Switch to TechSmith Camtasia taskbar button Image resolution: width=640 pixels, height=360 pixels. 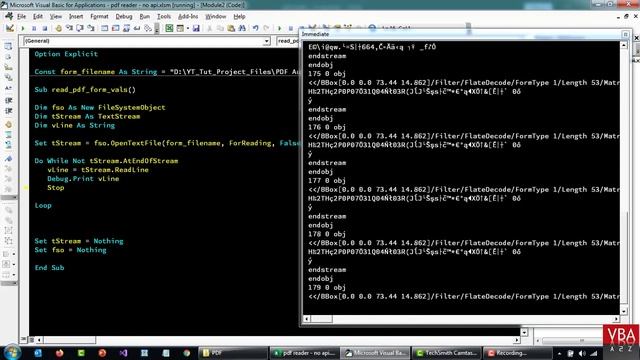[x=447, y=353]
